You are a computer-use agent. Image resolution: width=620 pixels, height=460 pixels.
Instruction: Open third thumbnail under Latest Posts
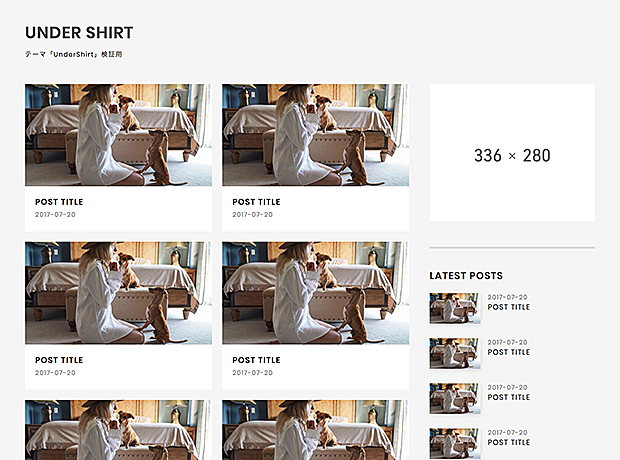click(x=455, y=398)
